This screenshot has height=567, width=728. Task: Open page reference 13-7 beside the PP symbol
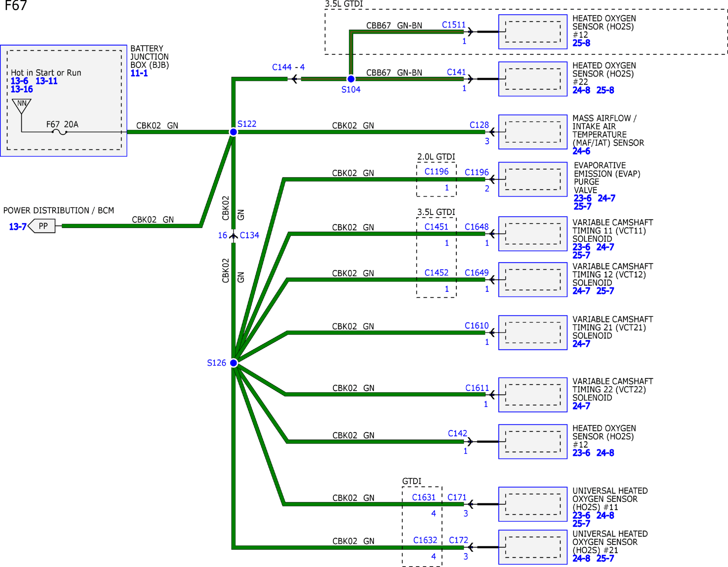[x=18, y=226]
